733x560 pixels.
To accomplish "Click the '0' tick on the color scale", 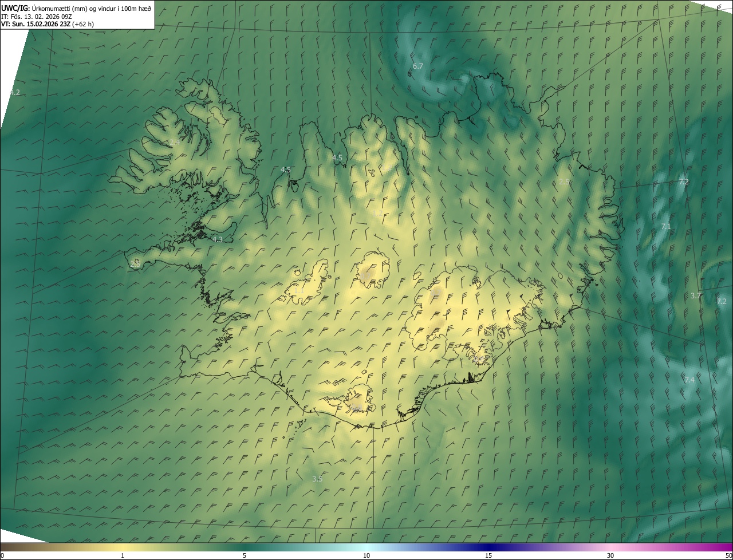I will tap(2, 555).
